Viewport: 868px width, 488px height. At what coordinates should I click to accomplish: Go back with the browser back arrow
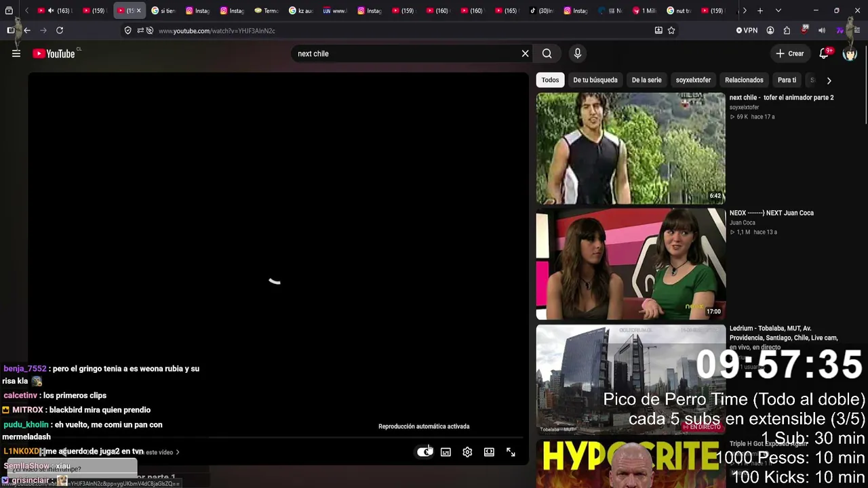pyautogui.click(x=27, y=30)
